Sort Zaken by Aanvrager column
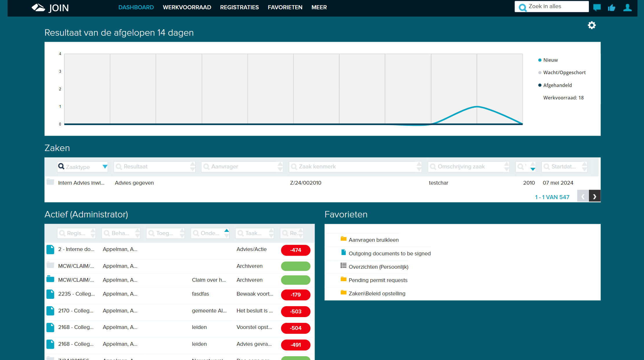 pyautogui.click(x=280, y=167)
